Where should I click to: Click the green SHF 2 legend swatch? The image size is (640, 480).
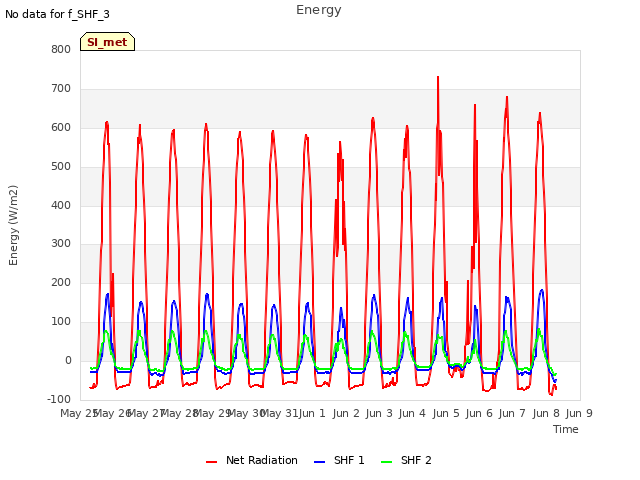pyautogui.click(x=386, y=462)
